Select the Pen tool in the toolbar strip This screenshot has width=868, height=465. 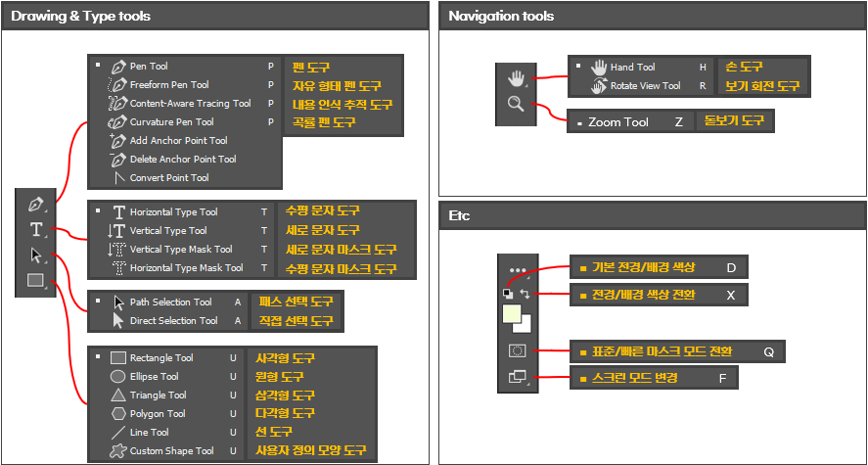click(36, 205)
